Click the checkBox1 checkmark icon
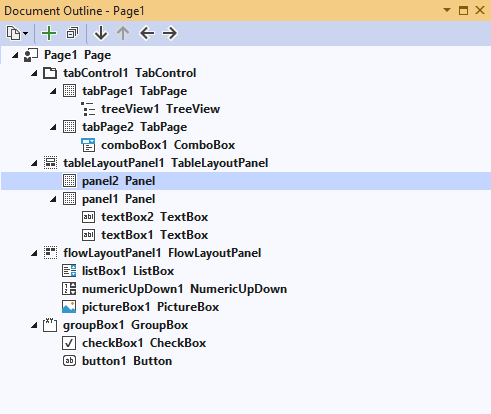491x414 pixels. [x=69, y=343]
